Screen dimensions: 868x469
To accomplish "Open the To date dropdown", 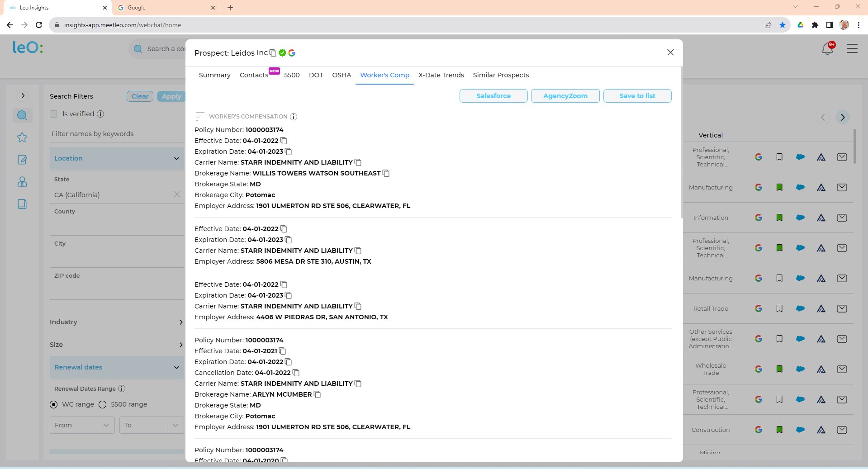I will coord(152,425).
